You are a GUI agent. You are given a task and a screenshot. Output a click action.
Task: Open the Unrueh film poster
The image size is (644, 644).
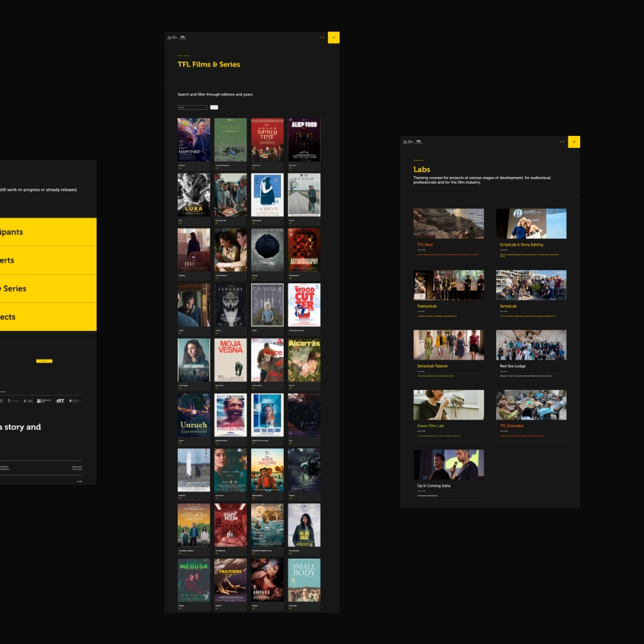pyautogui.click(x=194, y=415)
